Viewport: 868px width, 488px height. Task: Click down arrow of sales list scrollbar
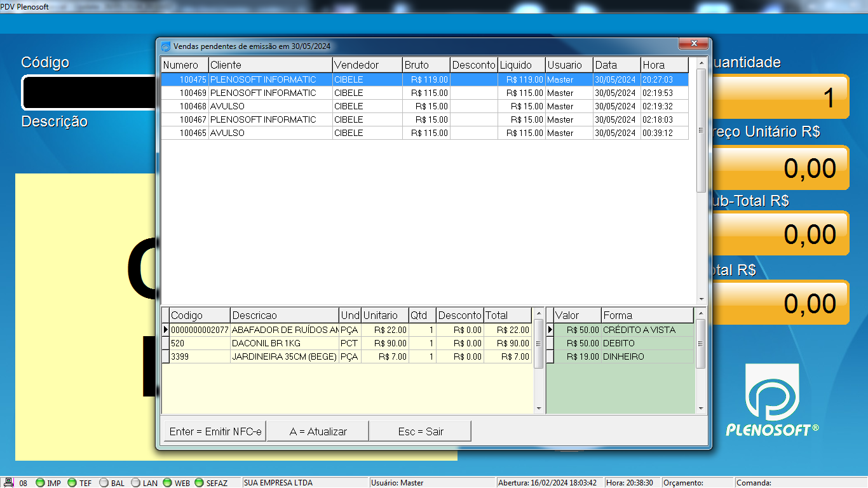click(x=702, y=299)
